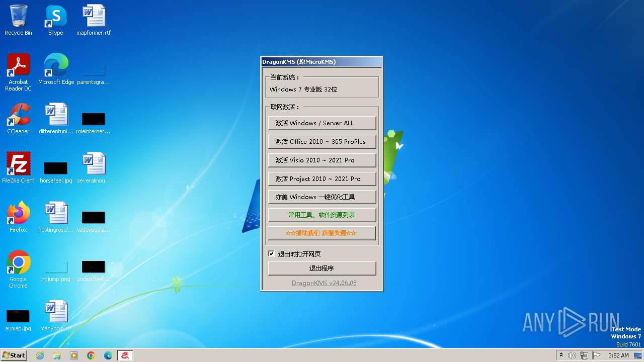Open the Recycle Bin desktop icon
644x362 pixels.
(18, 20)
